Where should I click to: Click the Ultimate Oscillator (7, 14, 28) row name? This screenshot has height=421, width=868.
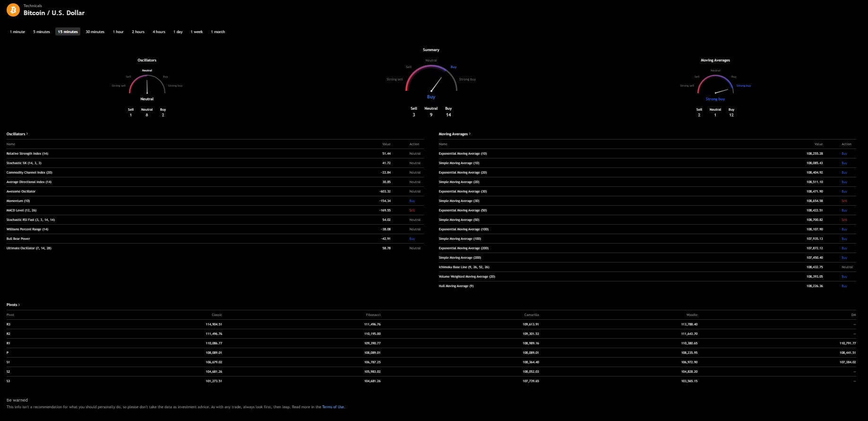(29, 248)
